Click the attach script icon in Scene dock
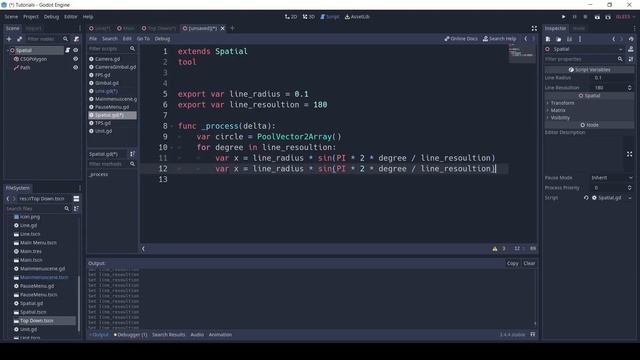Screen dimensions: 640x360 (76, 39)
